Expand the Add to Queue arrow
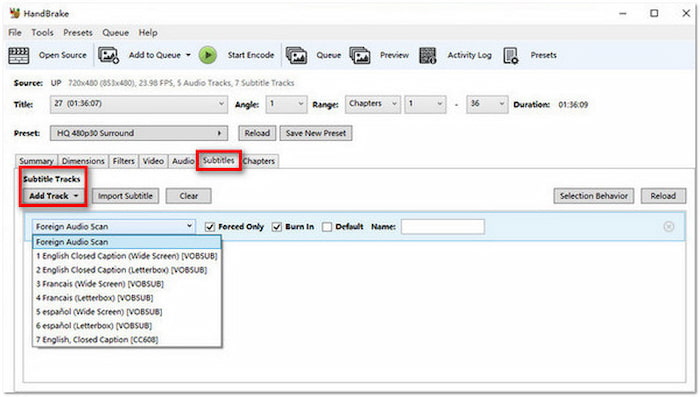This screenshot has width=700, height=397. (x=188, y=55)
